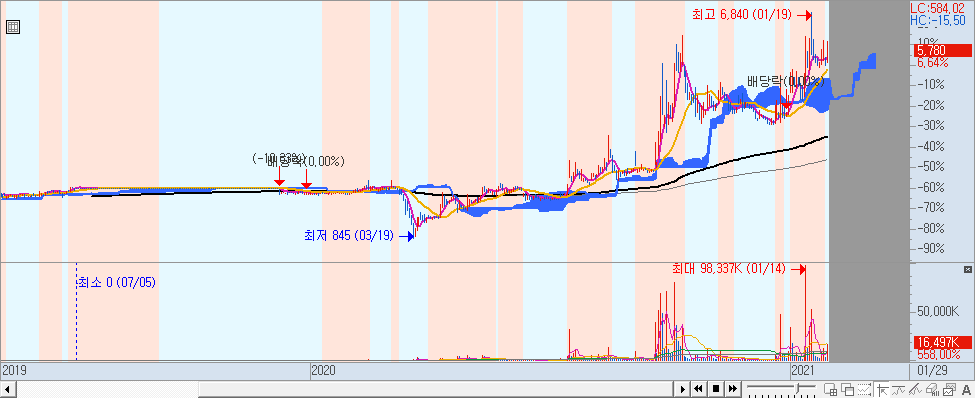The height and width of the screenshot is (398, 975).
Task: Click the eraser with bars icon
Action: click(x=933, y=389)
